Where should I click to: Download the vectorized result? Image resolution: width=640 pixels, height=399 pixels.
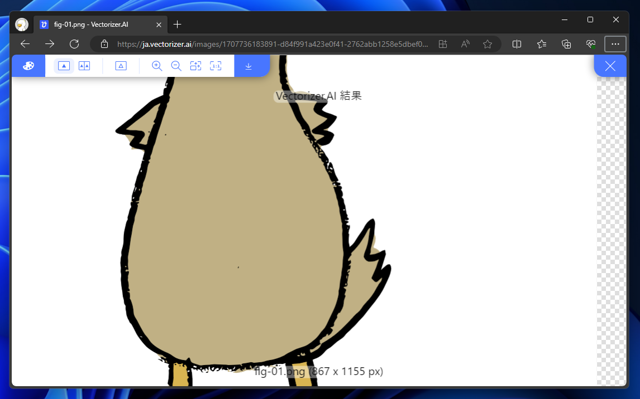coord(249,66)
